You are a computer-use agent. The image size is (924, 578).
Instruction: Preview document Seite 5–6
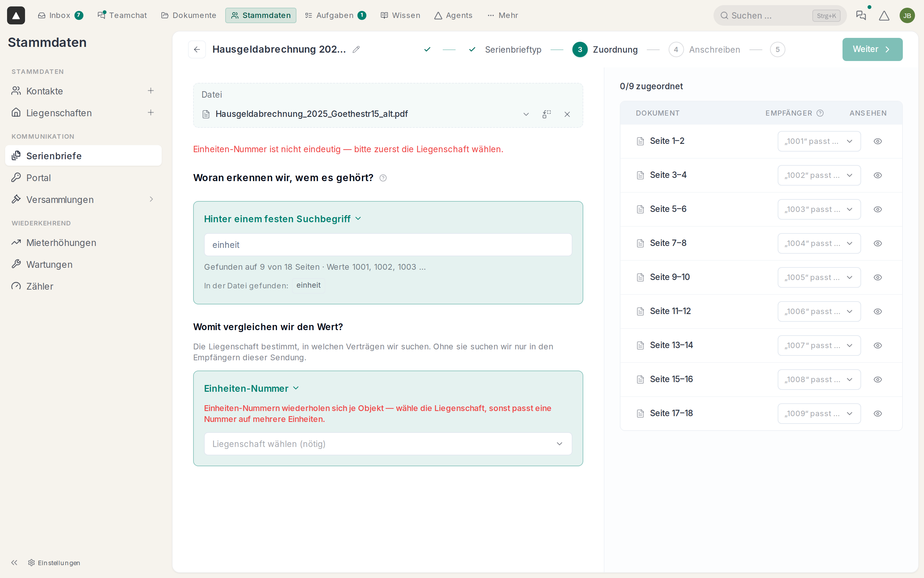878,209
